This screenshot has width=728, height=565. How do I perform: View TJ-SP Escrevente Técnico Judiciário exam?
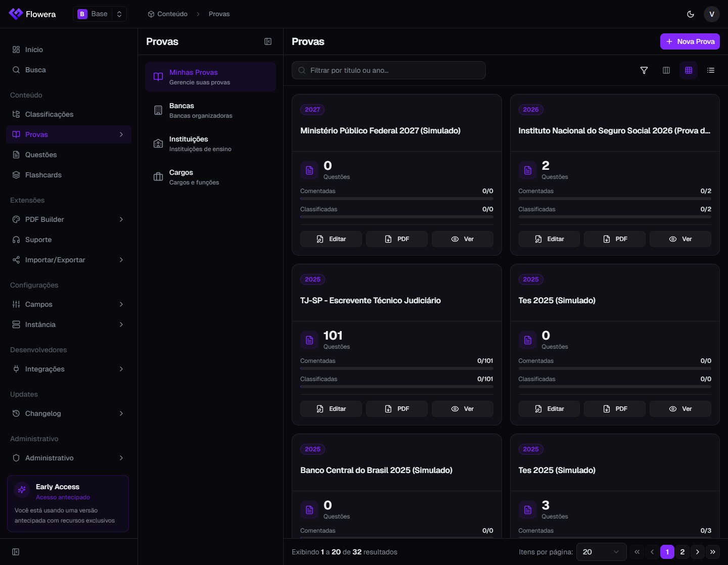coord(463,409)
